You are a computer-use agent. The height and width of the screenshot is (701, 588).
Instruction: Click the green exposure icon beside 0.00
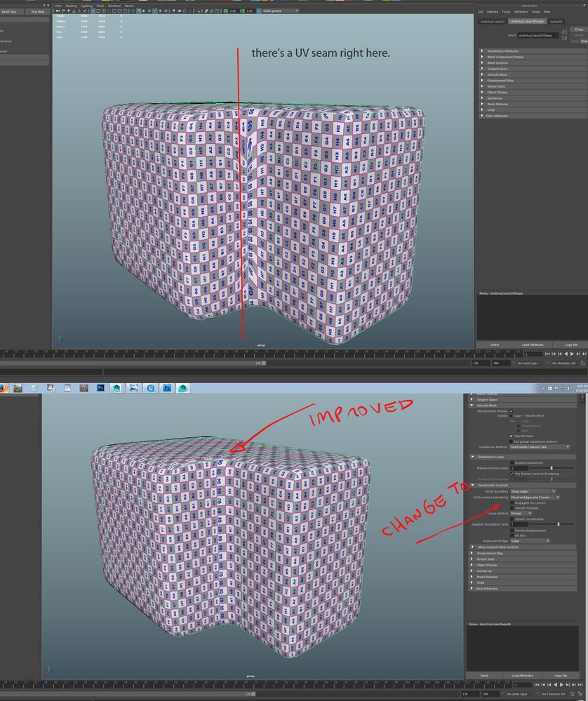coord(226,11)
